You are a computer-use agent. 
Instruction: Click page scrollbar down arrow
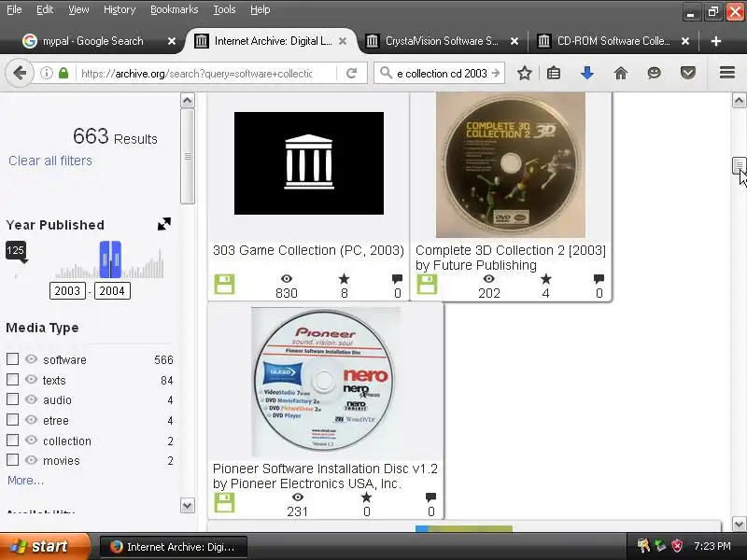pyautogui.click(x=739, y=525)
